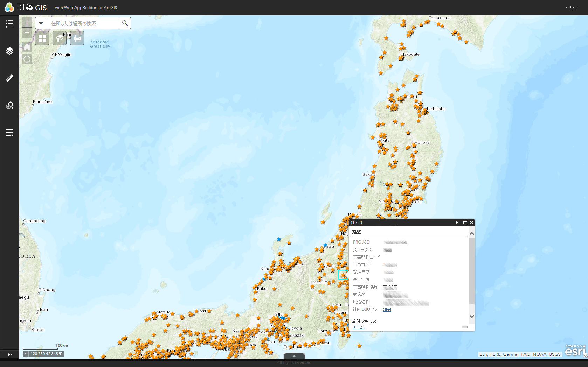Expand the collapsed sidebar with double arrows
588x367 pixels.
click(10, 355)
